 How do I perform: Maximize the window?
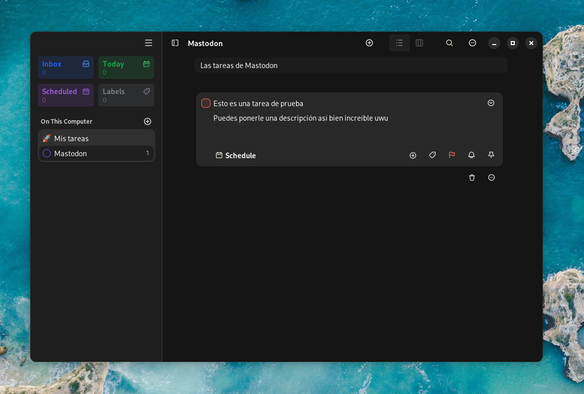click(x=513, y=43)
